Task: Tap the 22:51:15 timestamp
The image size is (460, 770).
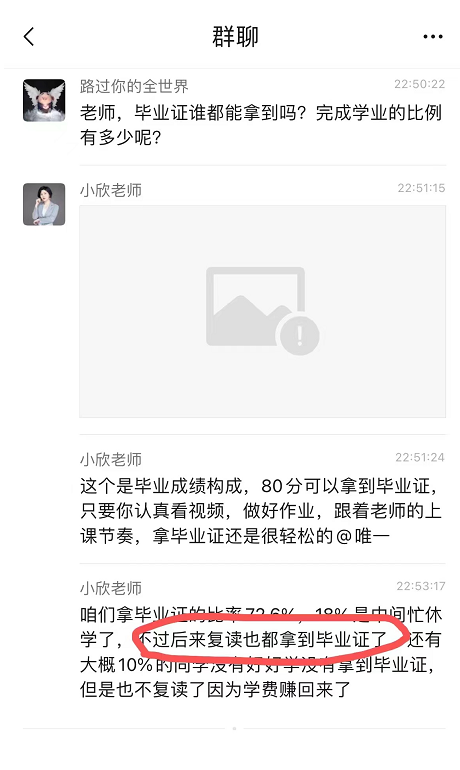Action: tap(421, 188)
